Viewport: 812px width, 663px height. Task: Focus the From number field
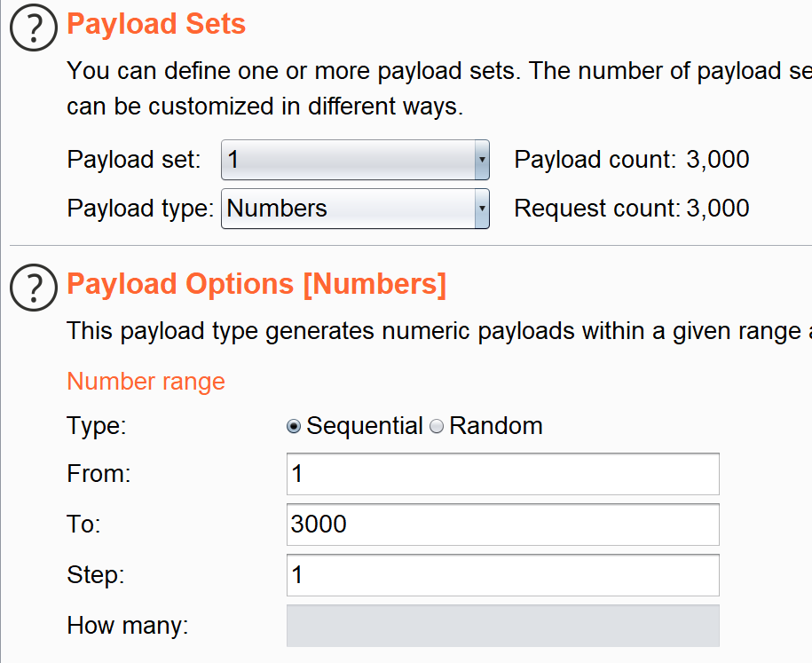click(x=502, y=474)
